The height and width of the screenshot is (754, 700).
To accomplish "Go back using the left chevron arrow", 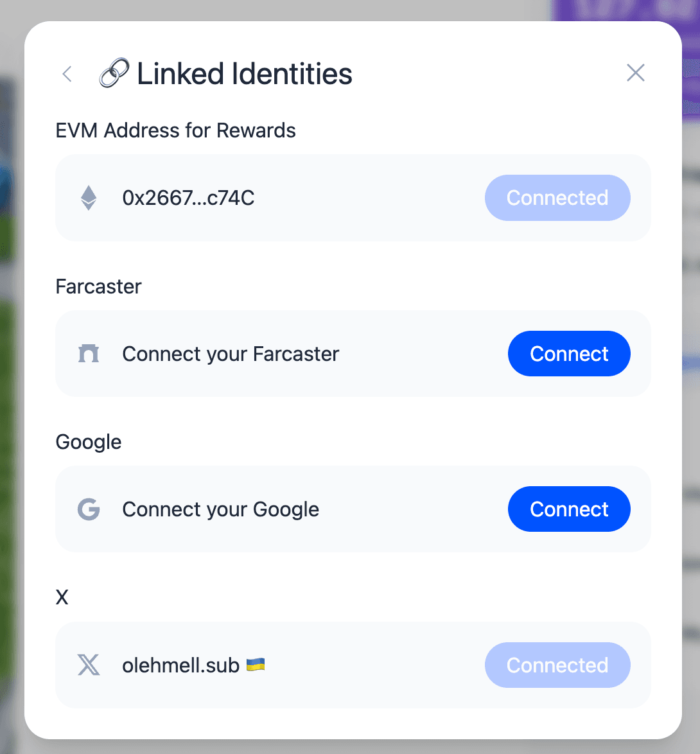I will pos(67,74).
